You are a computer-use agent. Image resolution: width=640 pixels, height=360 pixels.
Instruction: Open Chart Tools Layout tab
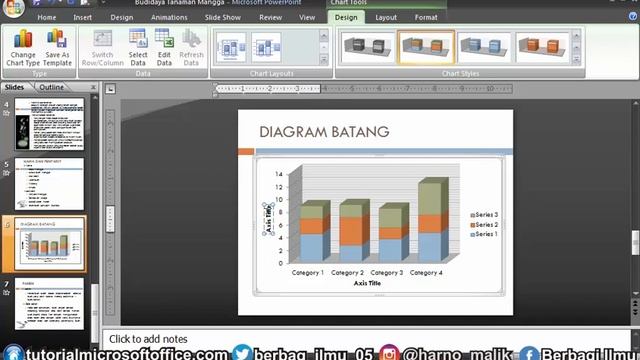386,17
